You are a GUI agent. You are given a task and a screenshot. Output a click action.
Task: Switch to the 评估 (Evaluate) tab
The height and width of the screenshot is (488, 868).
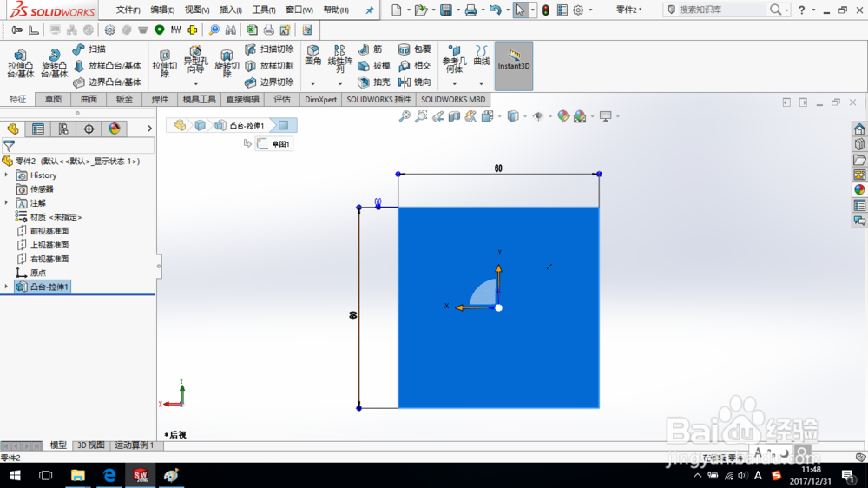tap(282, 100)
